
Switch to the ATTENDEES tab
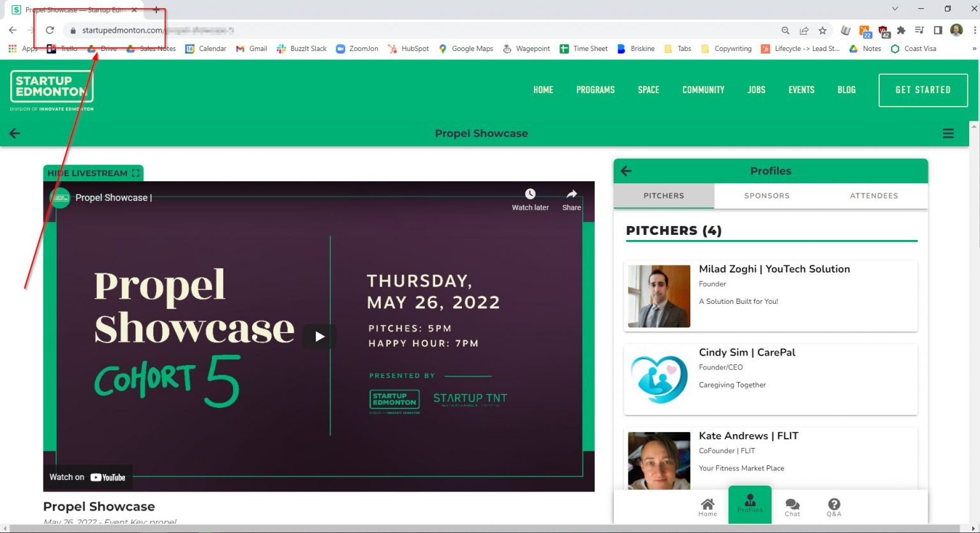coord(873,196)
